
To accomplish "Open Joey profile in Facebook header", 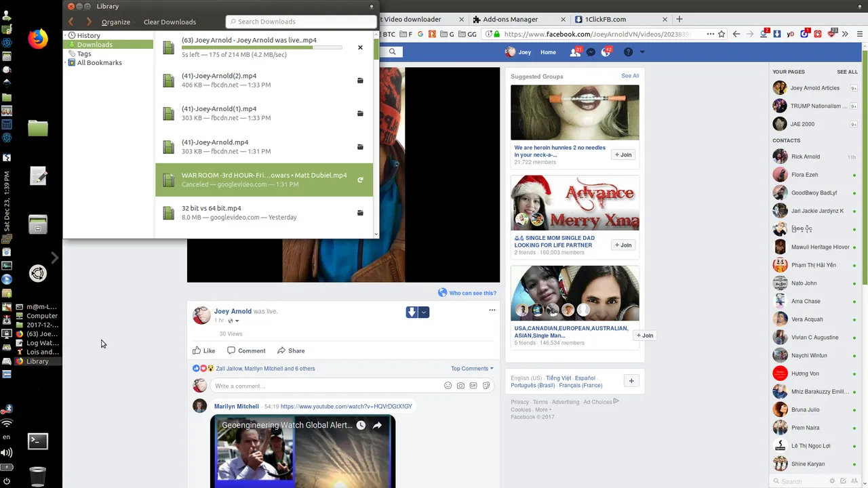I will point(519,52).
